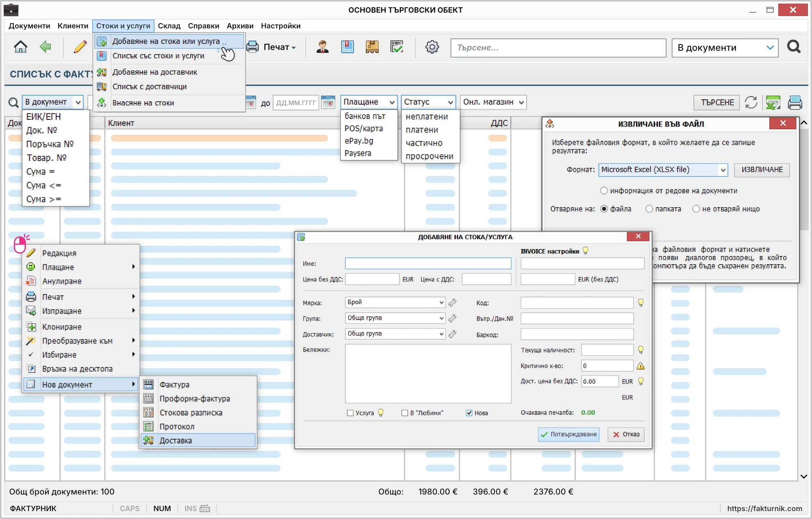
Task: Expand the Формат Microsoft Excel dropdown
Action: pos(663,170)
